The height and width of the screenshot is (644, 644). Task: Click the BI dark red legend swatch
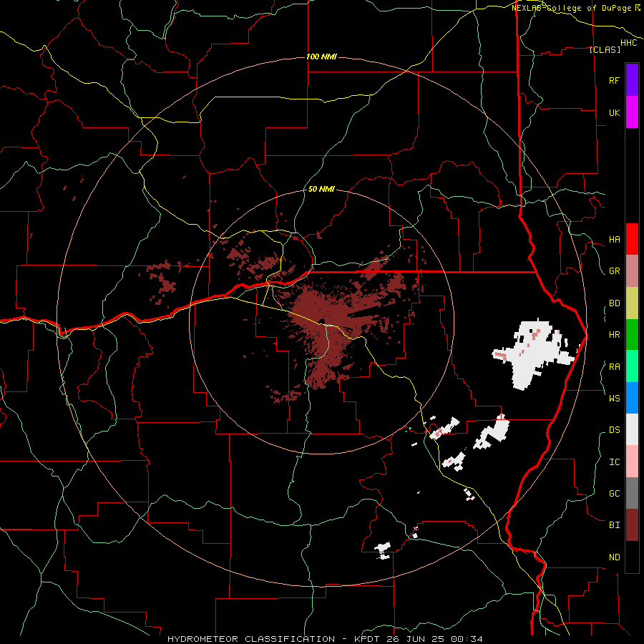point(632,525)
